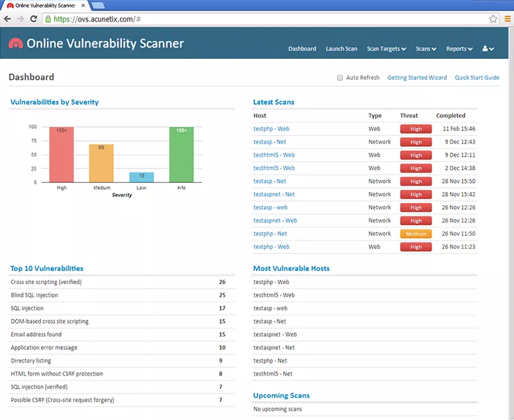Click the red High severity bar
Image resolution: width=514 pixels, height=420 pixels.
[61, 155]
